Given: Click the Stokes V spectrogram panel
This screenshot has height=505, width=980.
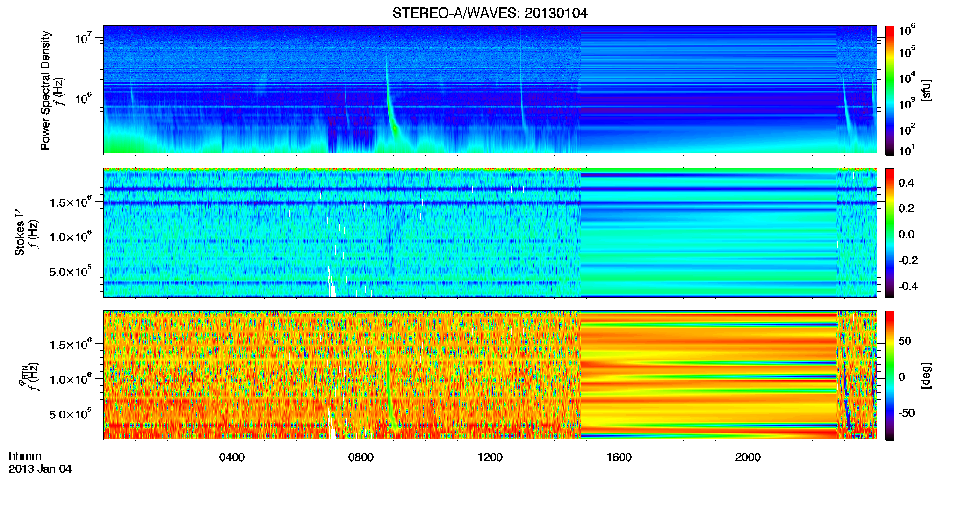Looking at the screenshot, I should click(490, 232).
